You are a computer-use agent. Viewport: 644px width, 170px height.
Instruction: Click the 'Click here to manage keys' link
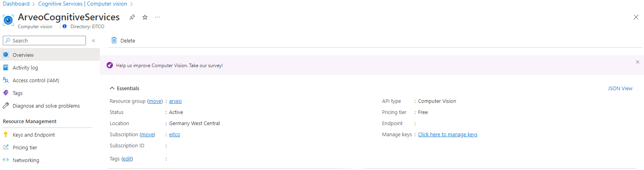click(448, 135)
